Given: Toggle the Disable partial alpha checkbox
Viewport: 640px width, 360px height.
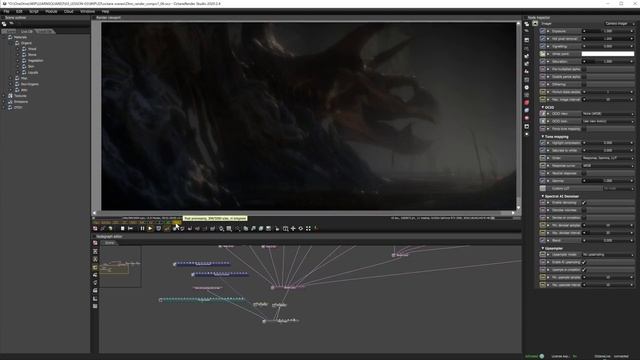Looking at the screenshot, I should [x=584, y=77].
